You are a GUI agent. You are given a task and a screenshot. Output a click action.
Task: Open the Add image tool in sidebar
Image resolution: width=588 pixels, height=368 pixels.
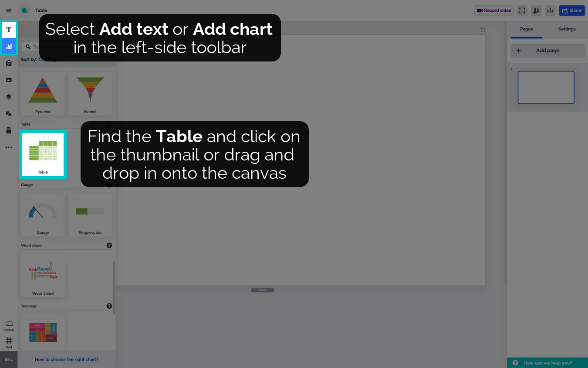9,80
